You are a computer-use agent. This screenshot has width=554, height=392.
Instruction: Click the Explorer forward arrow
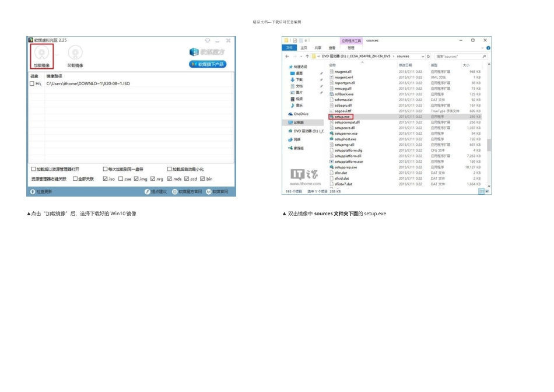click(294, 56)
